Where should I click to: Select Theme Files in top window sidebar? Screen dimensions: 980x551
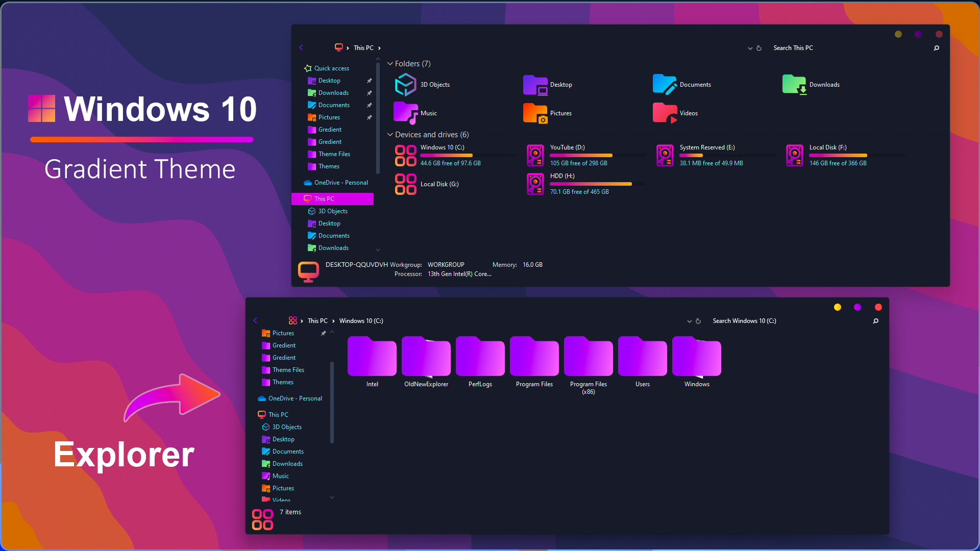[334, 154]
